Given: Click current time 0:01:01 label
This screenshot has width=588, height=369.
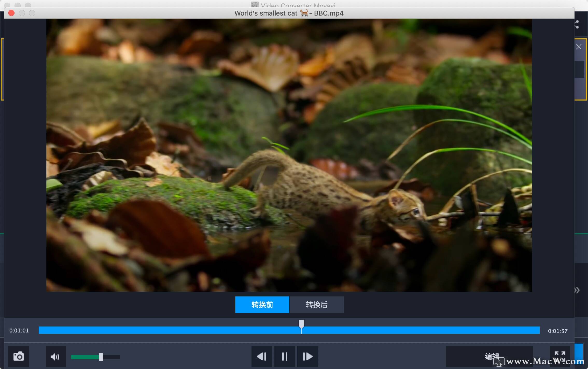Looking at the screenshot, I should click(x=19, y=331).
